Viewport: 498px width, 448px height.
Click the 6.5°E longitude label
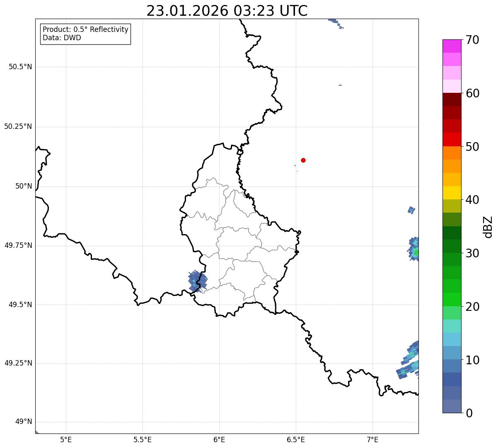(x=296, y=440)
